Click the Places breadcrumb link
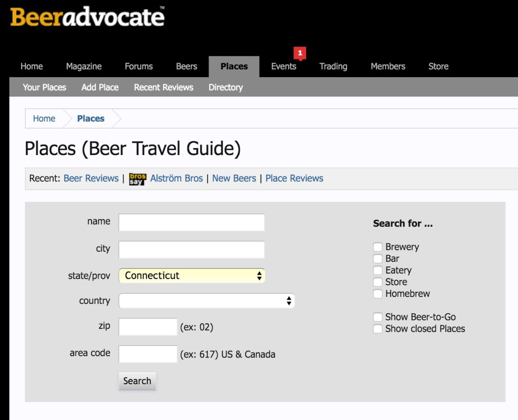This screenshot has width=518, height=420. click(x=91, y=118)
